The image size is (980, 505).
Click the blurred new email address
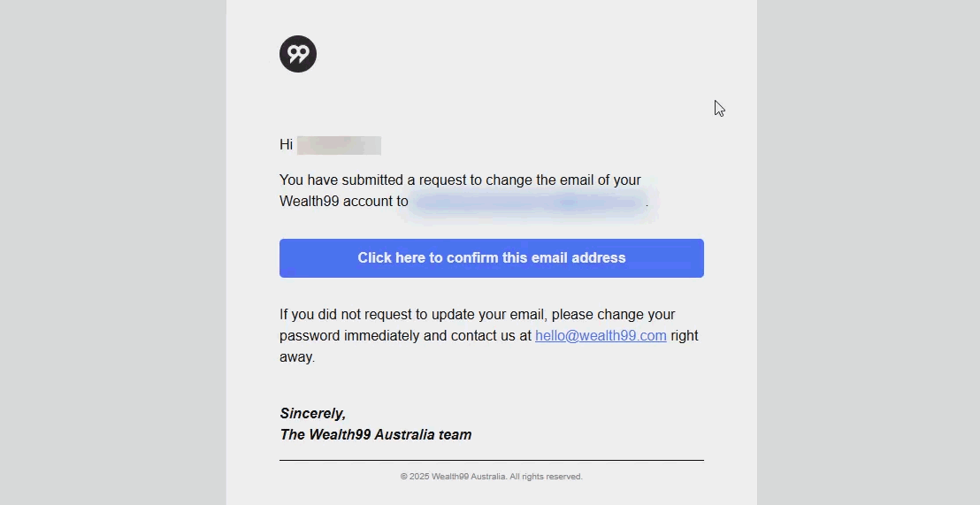tap(529, 203)
